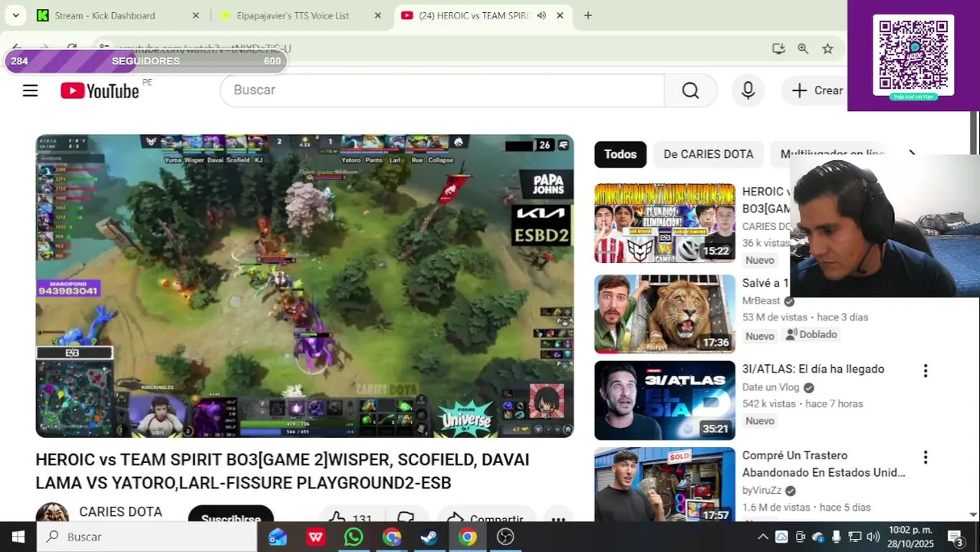Open the volume control in system tray
The width and height of the screenshot is (980, 552).
(x=873, y=537)
